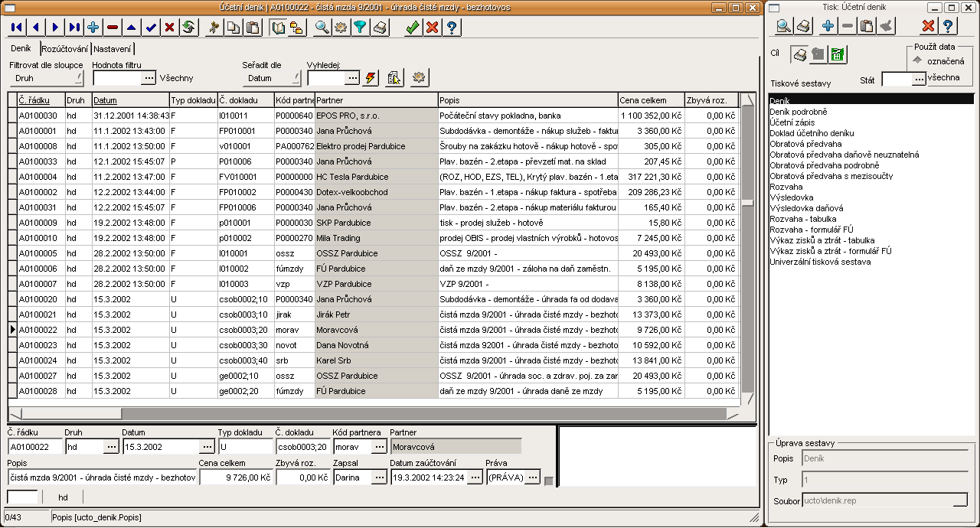Toggle the printer target button next to Cíl
This screenshot has height=528, width=980.
pyautogui.click(x=799, y=54)
